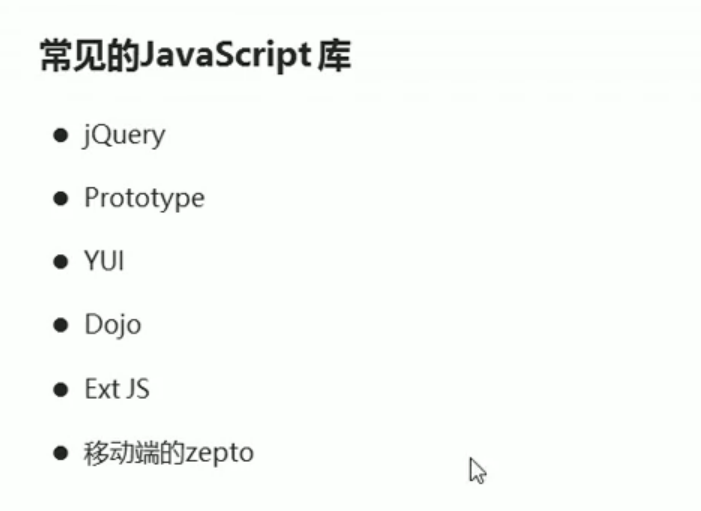Click the "常见的" characters in the heading

click(90, 55)
